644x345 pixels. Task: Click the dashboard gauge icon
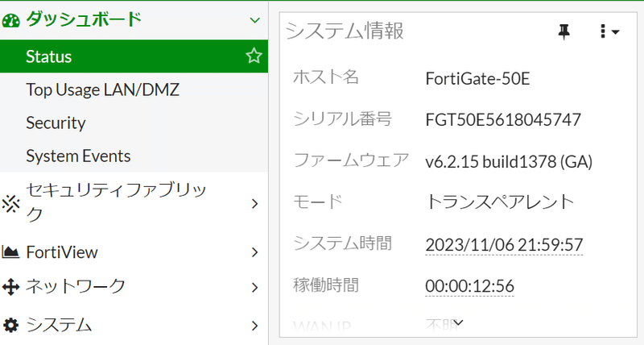[x=10, y=21]
